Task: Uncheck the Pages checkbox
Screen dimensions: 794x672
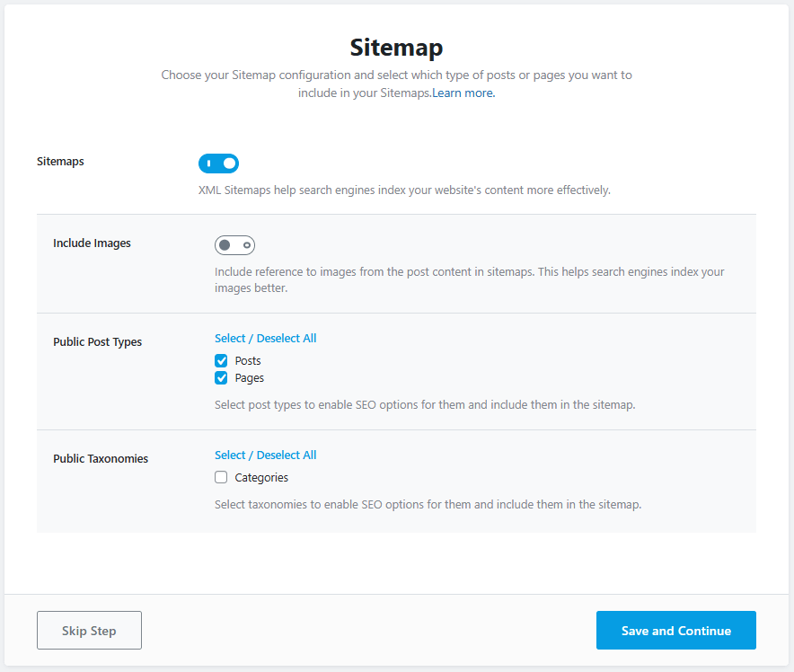Action: pos(221,378)
